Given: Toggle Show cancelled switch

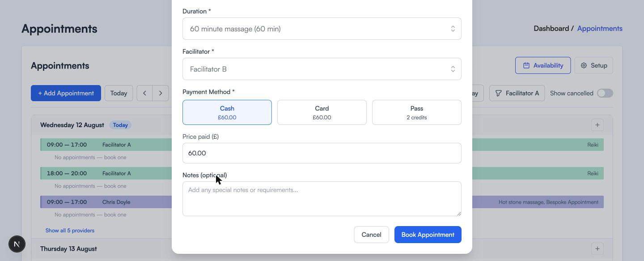Looking at the screenshot, I should pyautogui.click(x=605, y=93).
